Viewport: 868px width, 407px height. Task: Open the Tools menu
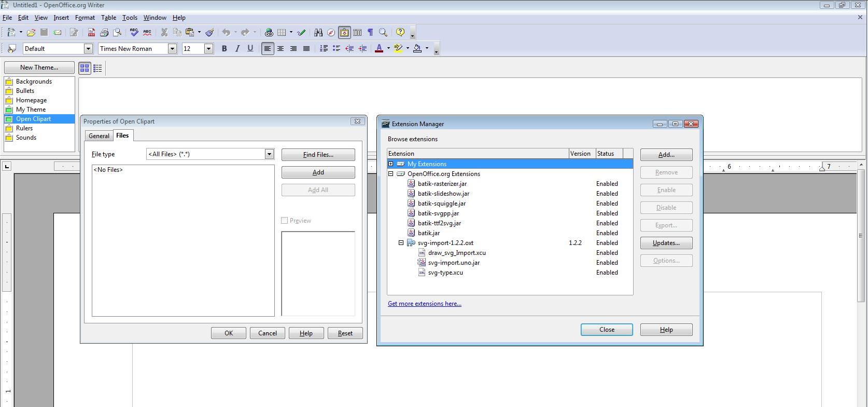tap(130, 18)
